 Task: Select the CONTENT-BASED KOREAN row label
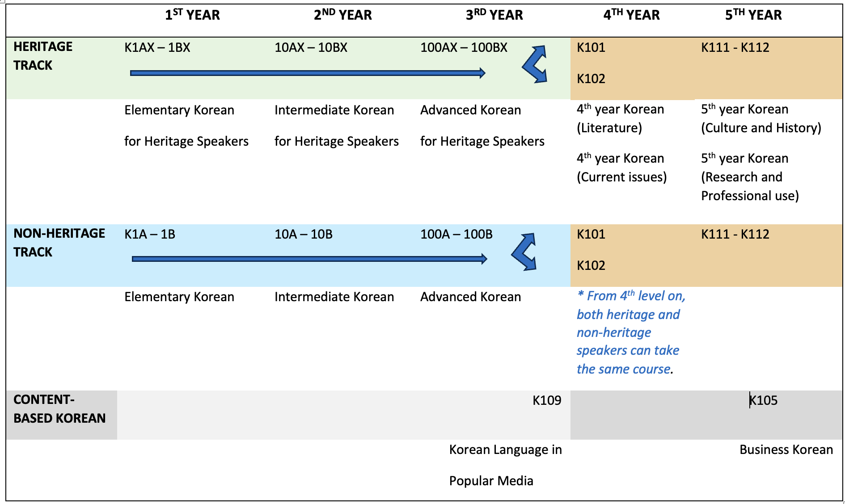click(x=59, y=409)
